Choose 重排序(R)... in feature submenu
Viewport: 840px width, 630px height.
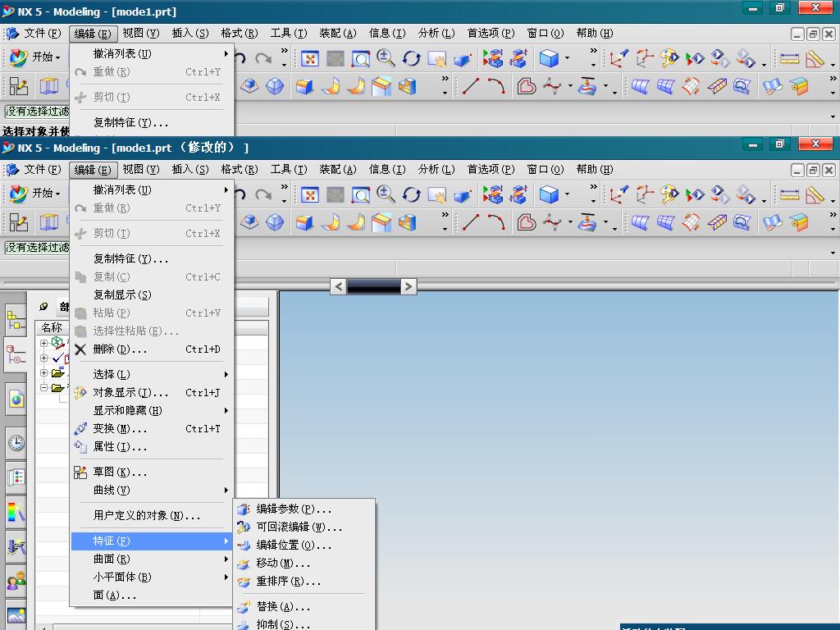point(304,582)
